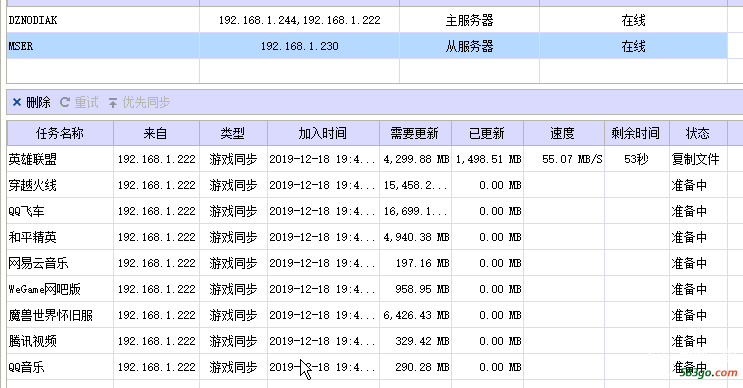743x388 pixels.
Task: Click the retry refresh icon
Action: click(65, 102)
